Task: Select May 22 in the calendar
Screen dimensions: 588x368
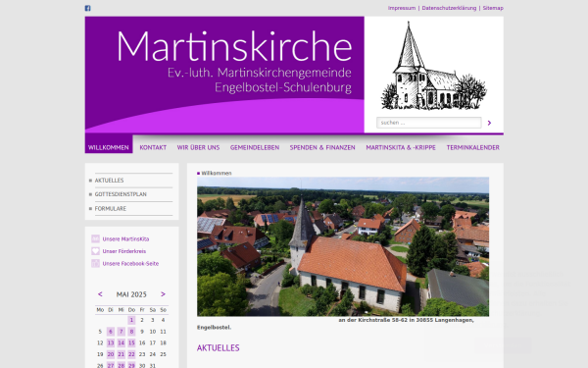Action: [131, 354]
